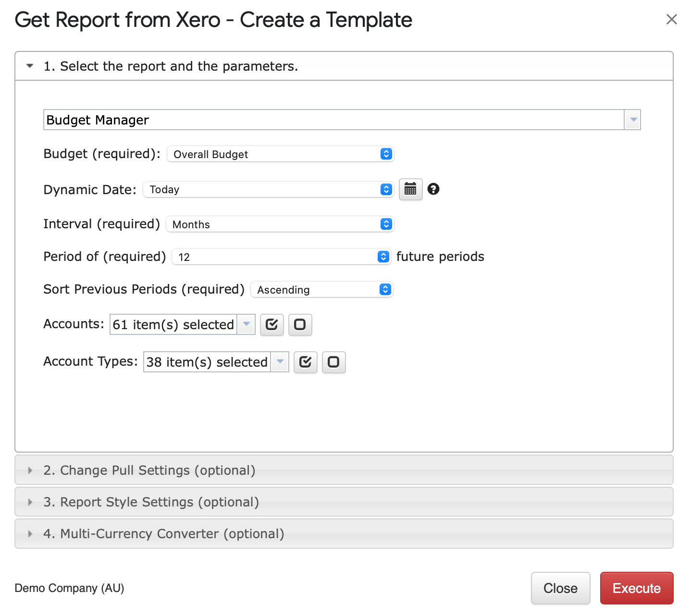Change the Interval Months dropdown
This screenshot has height=616, width=691.
click(x=280, y=224)
